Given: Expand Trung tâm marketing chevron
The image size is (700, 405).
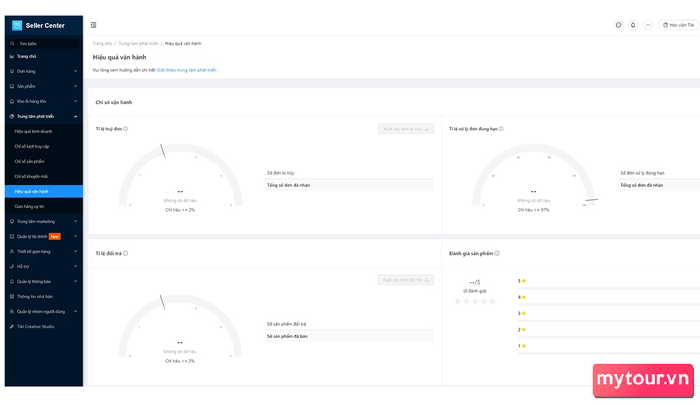Looking at the screenshot, I should [75, 221].
